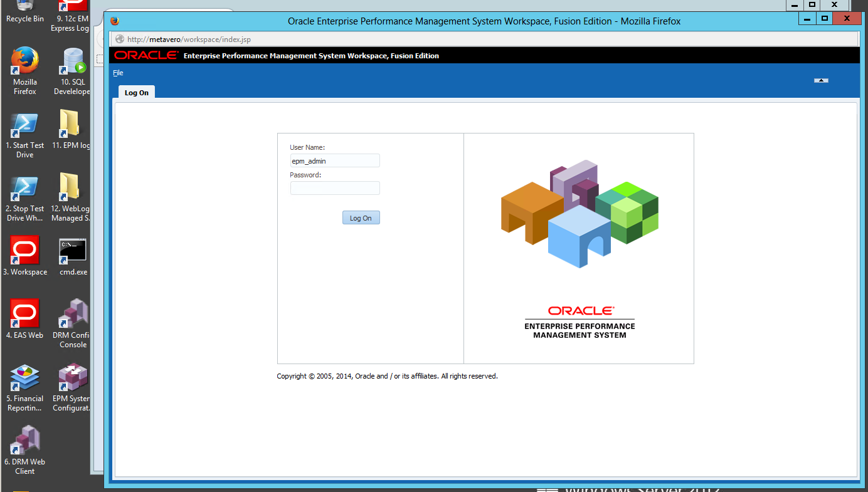Select the Log On tab
Screen dimensions: 868x492
tap(137, 93)
